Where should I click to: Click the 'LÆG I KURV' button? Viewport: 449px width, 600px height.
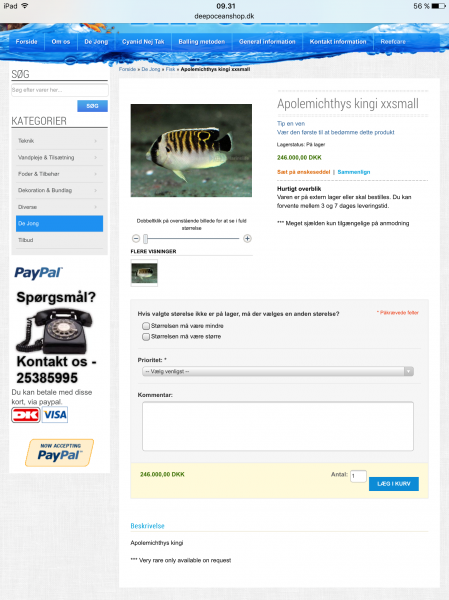(x=393, y=484)
